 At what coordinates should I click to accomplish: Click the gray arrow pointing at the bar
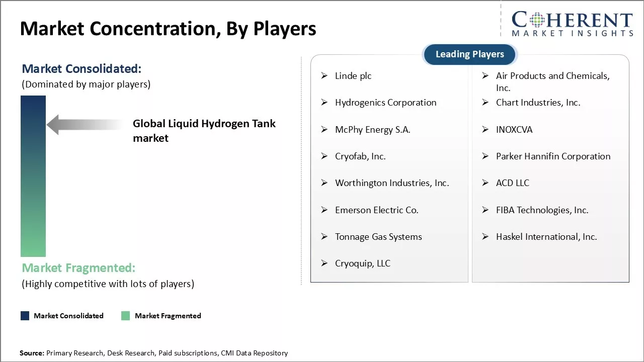pos(83,124)
